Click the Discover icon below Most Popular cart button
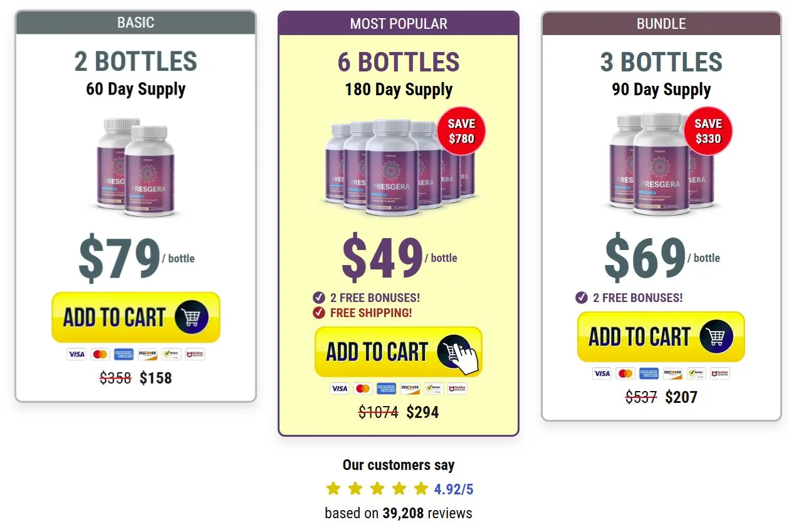 pos(410,388)
